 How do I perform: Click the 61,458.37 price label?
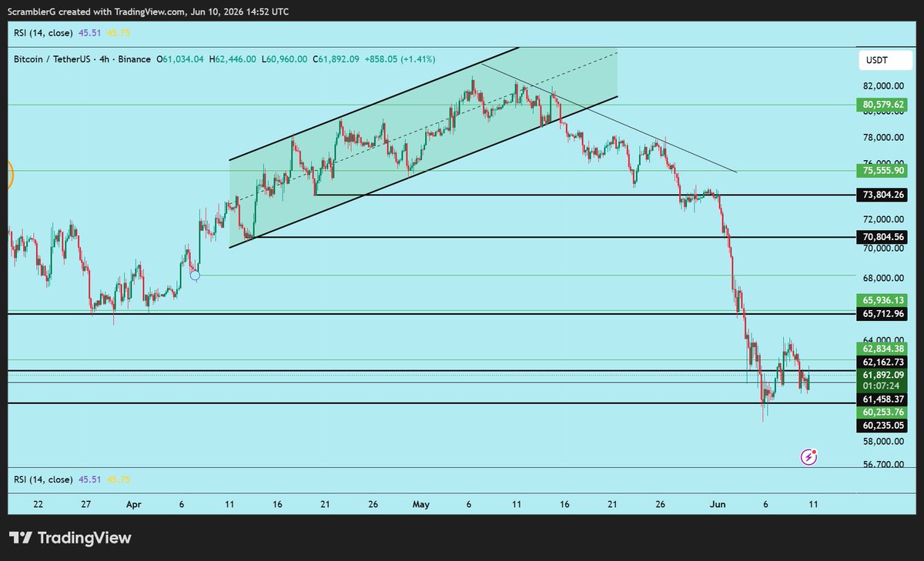(x=883, y=400)
